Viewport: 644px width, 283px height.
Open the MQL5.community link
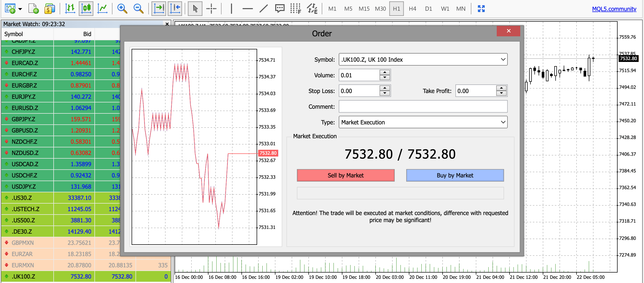click(614, 9)
